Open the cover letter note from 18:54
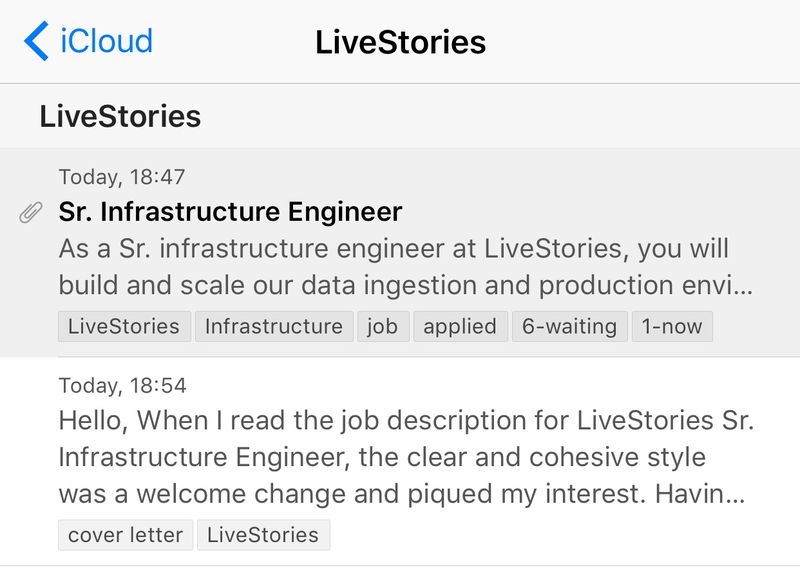This screenshot has height=582, width=800. [400, 458]
